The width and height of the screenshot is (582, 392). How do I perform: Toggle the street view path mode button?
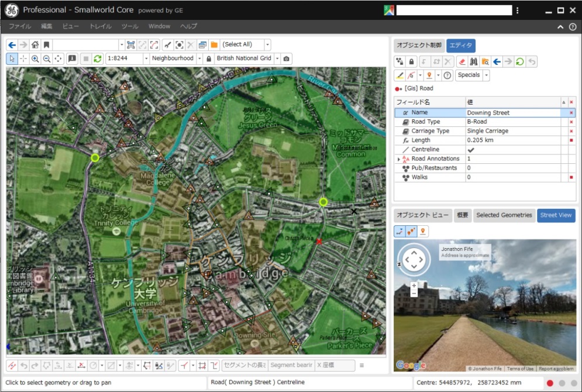[400, 231]
